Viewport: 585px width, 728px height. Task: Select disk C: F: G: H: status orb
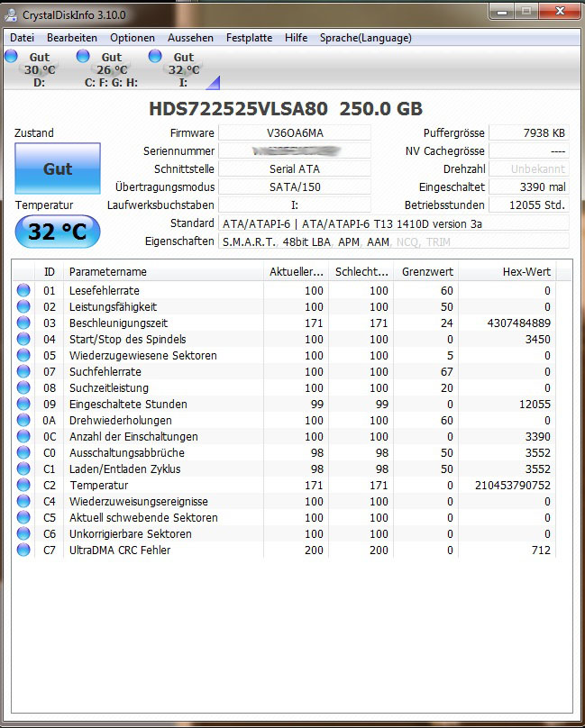(x=83, y=57)
